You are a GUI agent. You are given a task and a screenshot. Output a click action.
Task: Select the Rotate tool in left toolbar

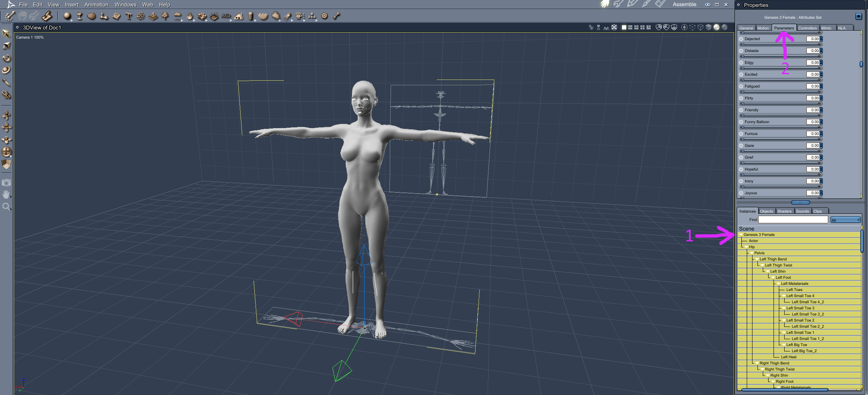click(7, 58)
